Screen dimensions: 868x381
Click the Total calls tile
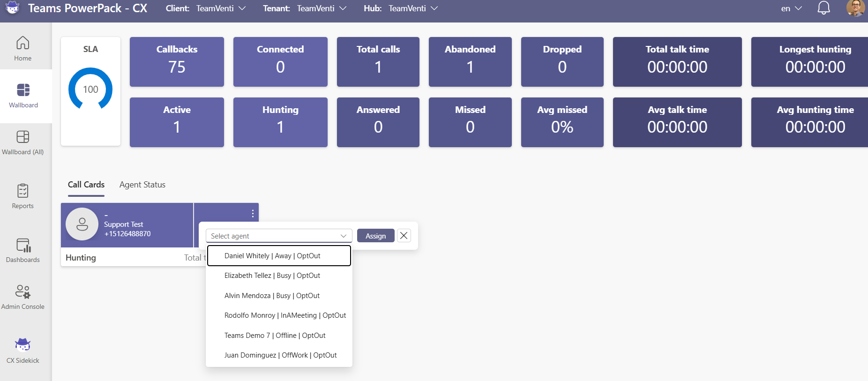point(378,62)
